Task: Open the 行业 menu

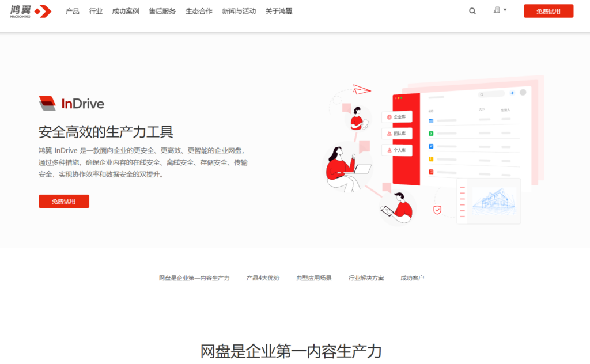Action: (x=96, y=12)
